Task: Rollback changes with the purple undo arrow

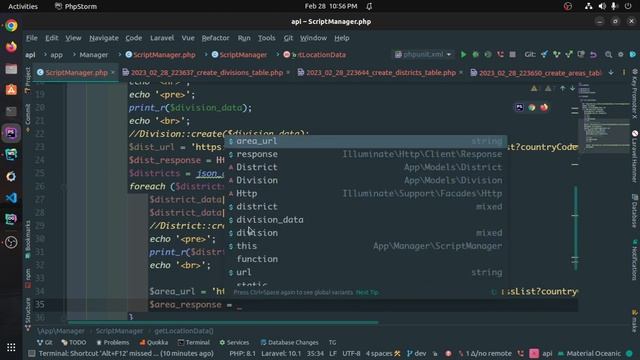Action: point(593,54)
